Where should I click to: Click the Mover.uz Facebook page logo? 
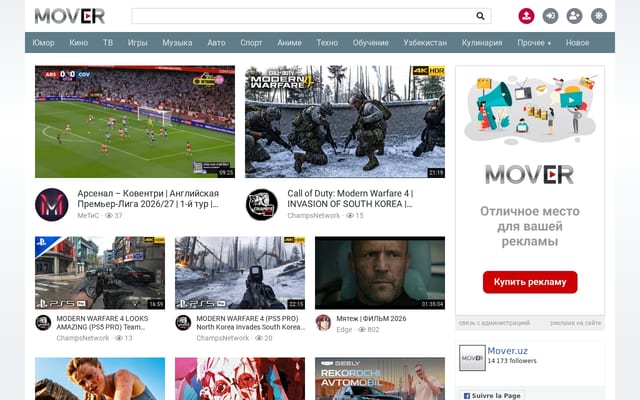tap(472, 358)
